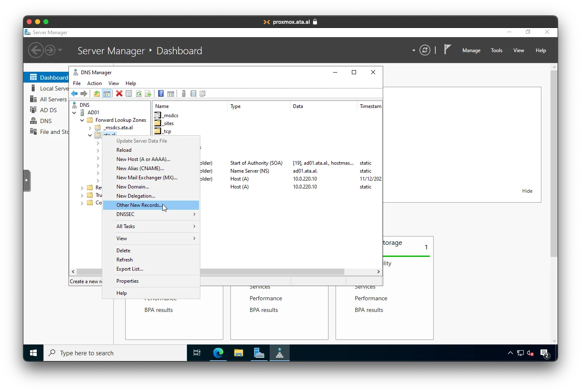The width and height of the screenshot is (581, 392).
Task: Click the Up One Level folder icon
Action: [97, 93]
